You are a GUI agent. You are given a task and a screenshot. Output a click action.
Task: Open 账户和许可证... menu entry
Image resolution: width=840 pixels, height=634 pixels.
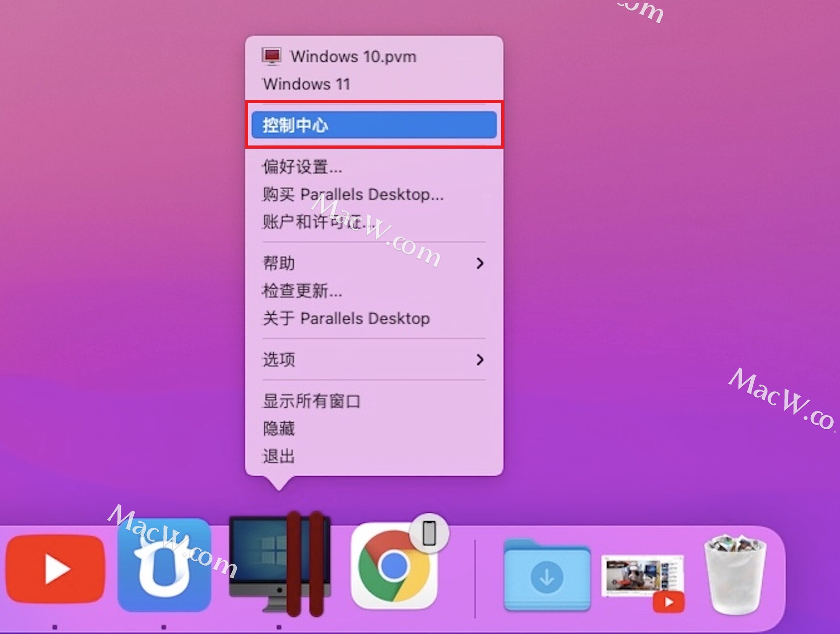pyautogui.click(x=374, y=222)
